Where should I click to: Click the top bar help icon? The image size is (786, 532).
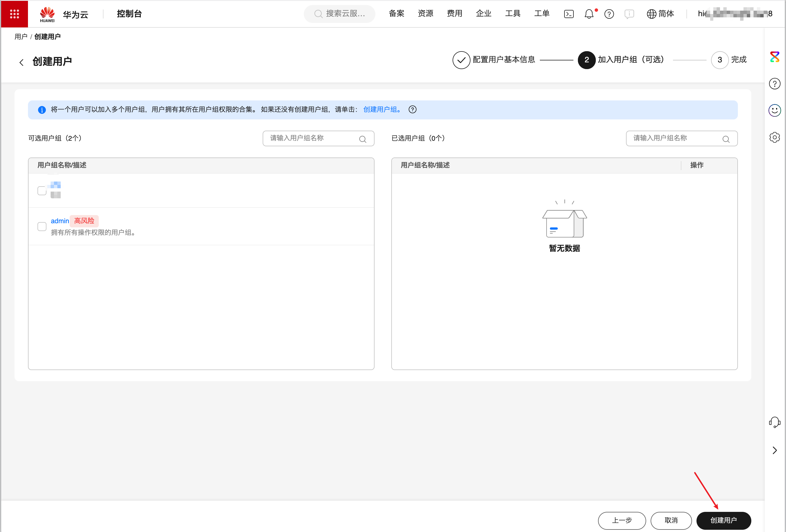[x=609, y=14]
